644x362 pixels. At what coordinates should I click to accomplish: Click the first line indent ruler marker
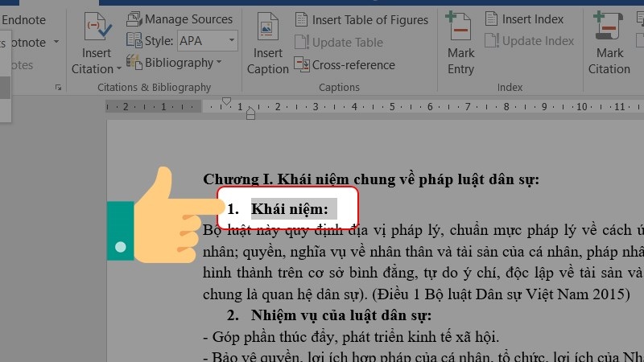[x=226, y=101]
